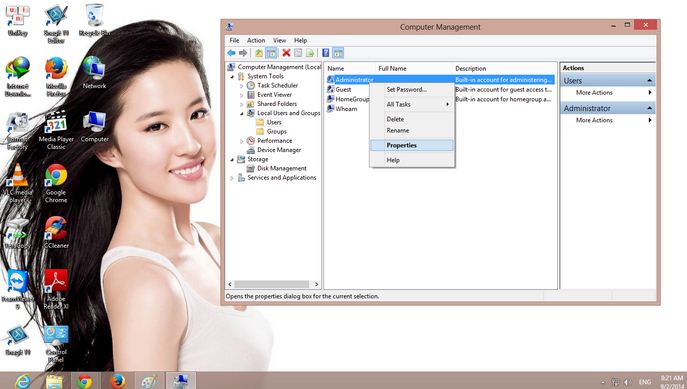Choose Properties from the context menu

point(412,145)
